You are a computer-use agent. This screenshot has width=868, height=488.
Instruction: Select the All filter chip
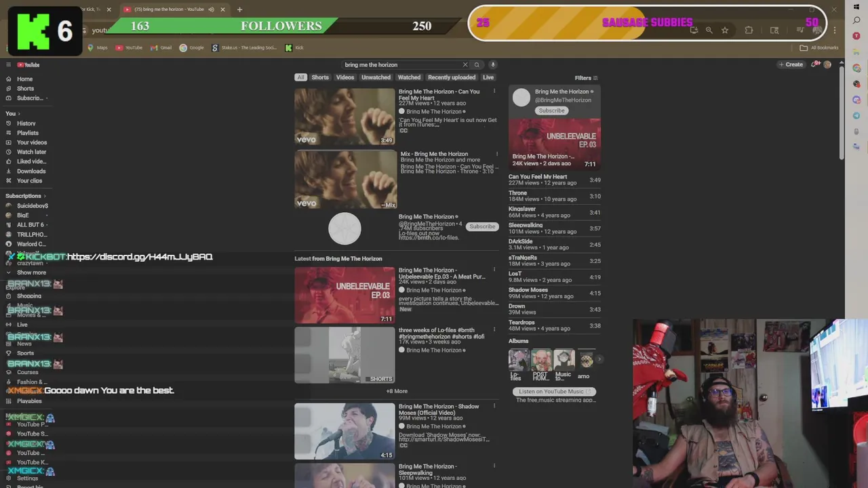(300, 77)
